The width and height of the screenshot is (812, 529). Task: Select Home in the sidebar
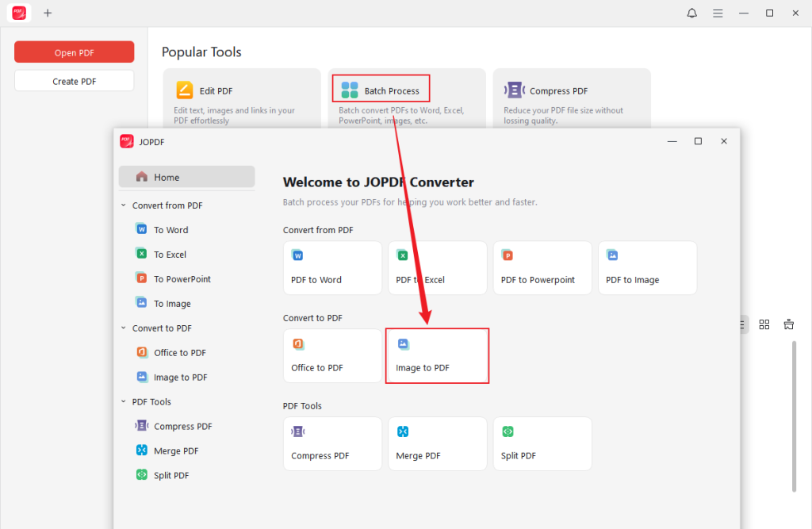click(186, 176)
